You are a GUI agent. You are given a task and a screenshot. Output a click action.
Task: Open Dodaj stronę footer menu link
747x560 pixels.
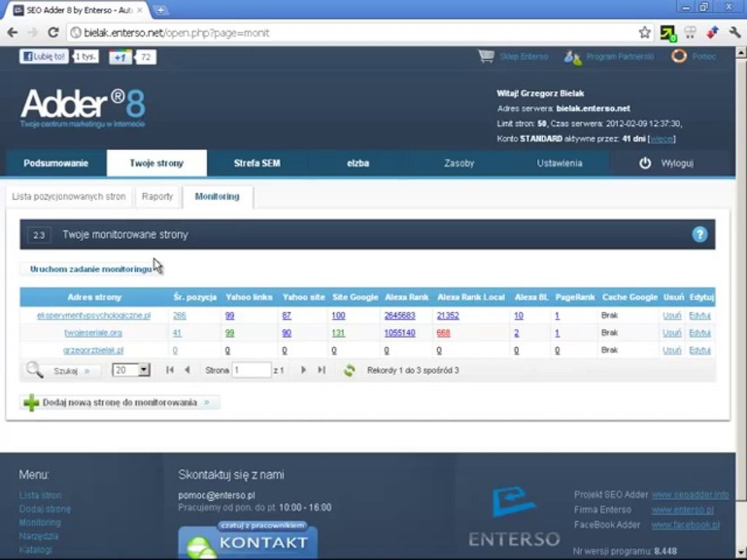click(45, 509)
